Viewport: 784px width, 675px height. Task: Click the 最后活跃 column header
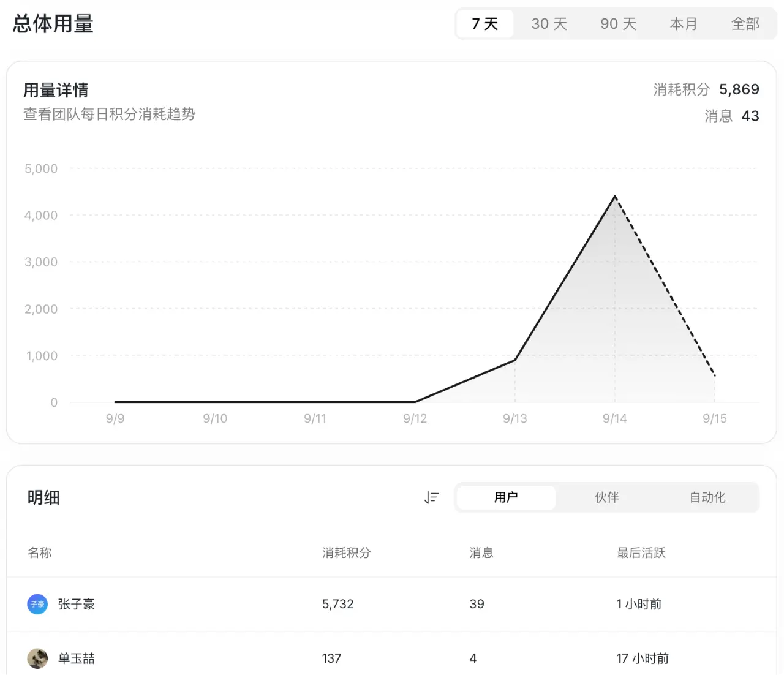641,552
